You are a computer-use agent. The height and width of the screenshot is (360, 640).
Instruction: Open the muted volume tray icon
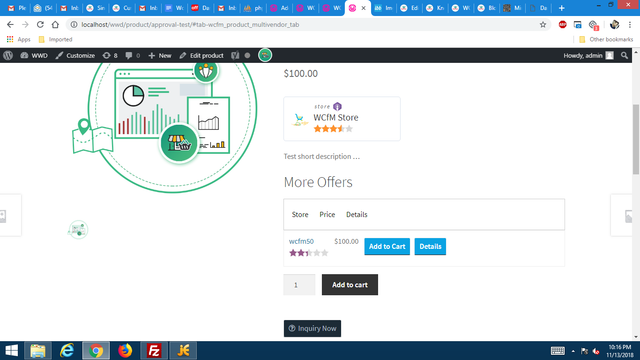tap(596, 351)
